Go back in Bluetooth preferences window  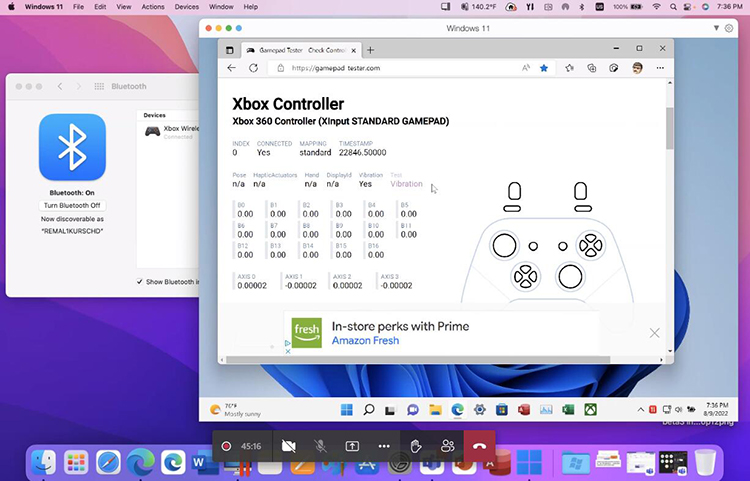coord(60,87)
